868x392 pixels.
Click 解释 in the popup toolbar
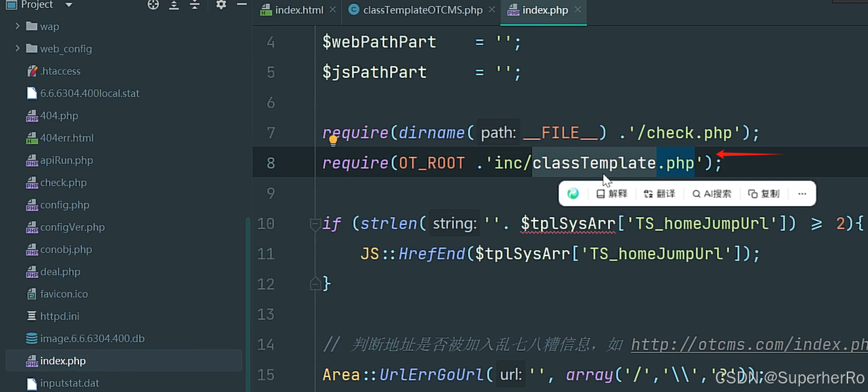coord(612,193)
